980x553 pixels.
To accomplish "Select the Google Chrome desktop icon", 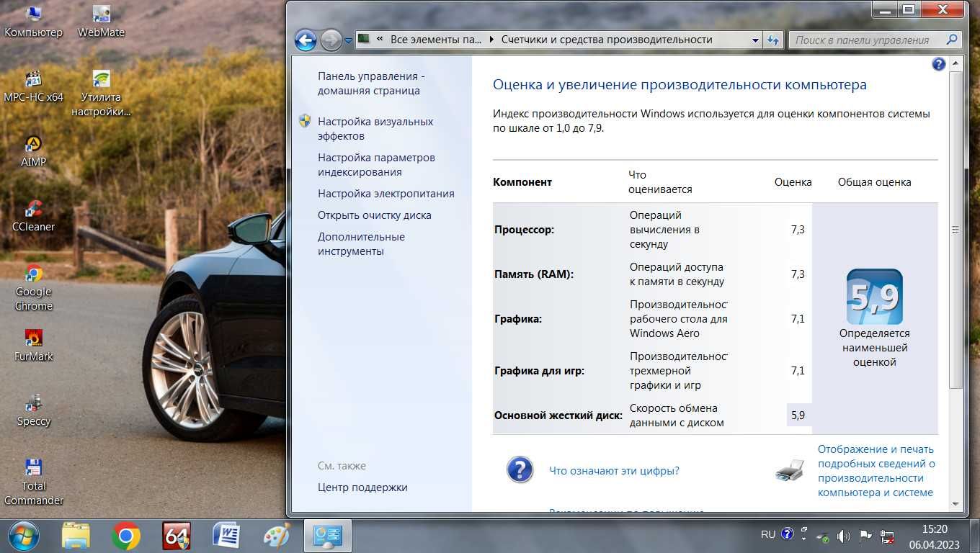I will (x=33, y=288).
